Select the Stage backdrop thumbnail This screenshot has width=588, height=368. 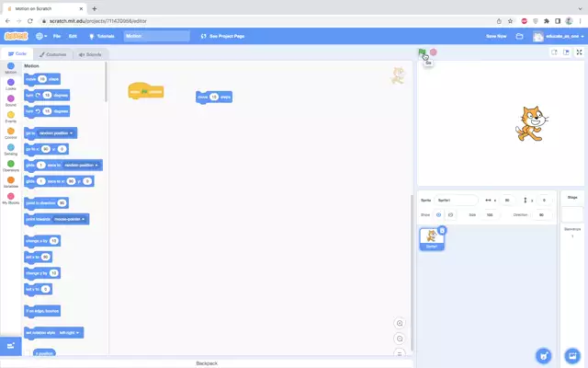(572, 214)
